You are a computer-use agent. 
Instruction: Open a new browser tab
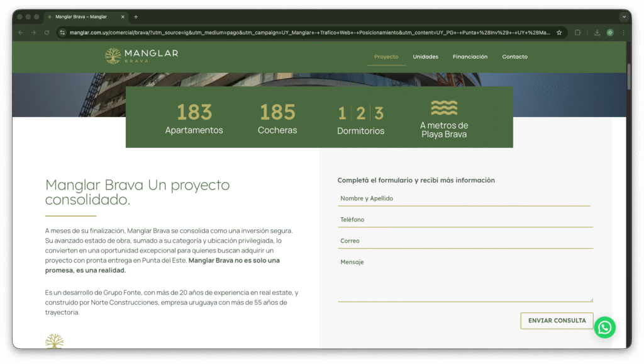[136, 16]
